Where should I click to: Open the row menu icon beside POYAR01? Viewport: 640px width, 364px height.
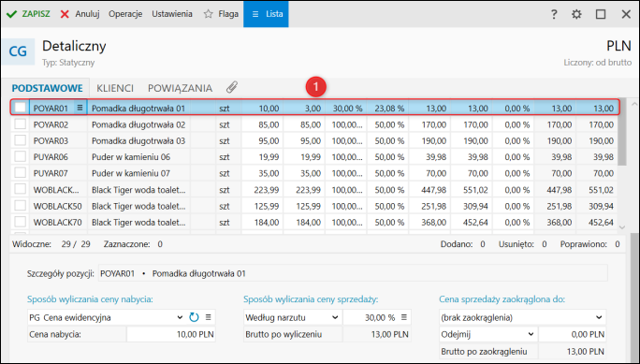(80, 108)
